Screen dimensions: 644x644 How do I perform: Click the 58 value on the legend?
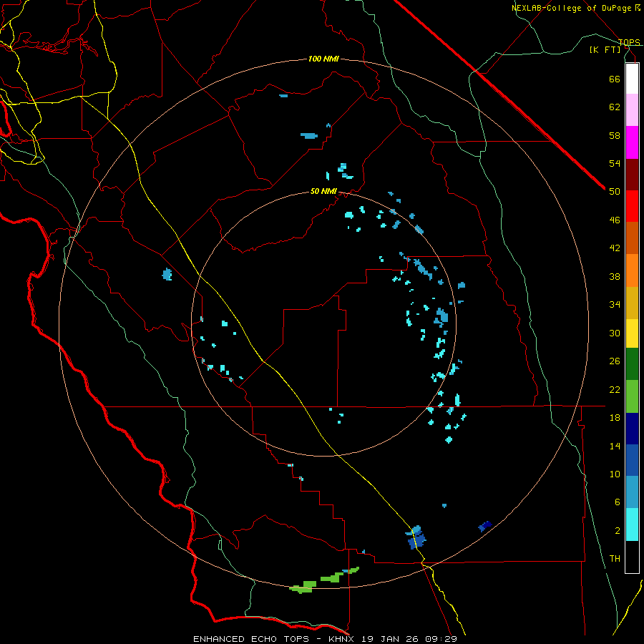615,135
